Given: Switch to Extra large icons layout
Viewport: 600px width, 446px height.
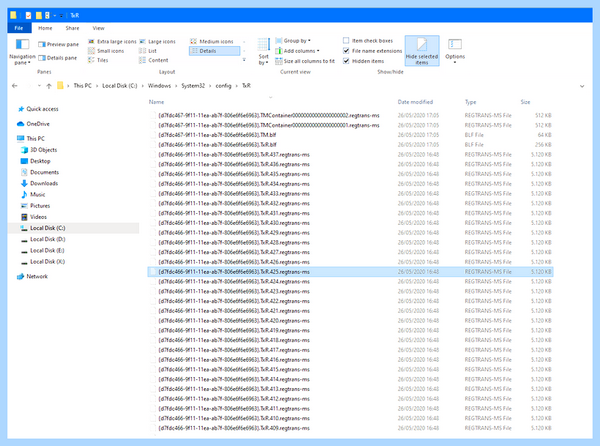Looking at the screenshot, I should 112,41.
